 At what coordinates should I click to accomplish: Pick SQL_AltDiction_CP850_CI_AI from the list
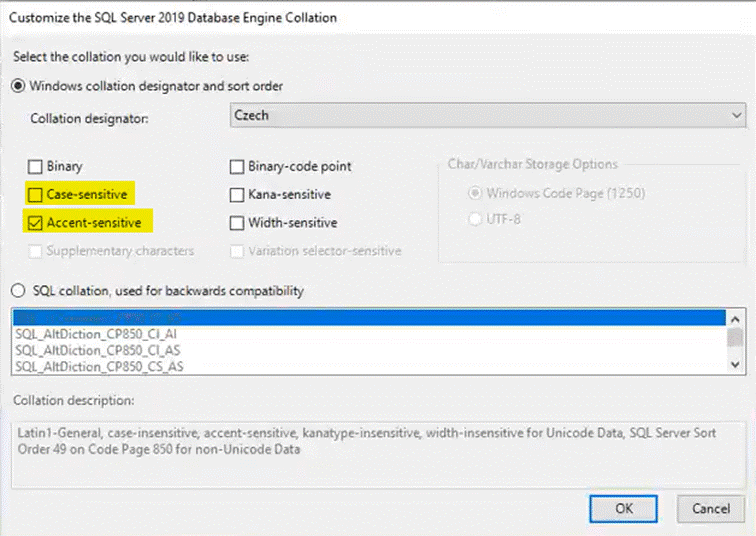369,334
